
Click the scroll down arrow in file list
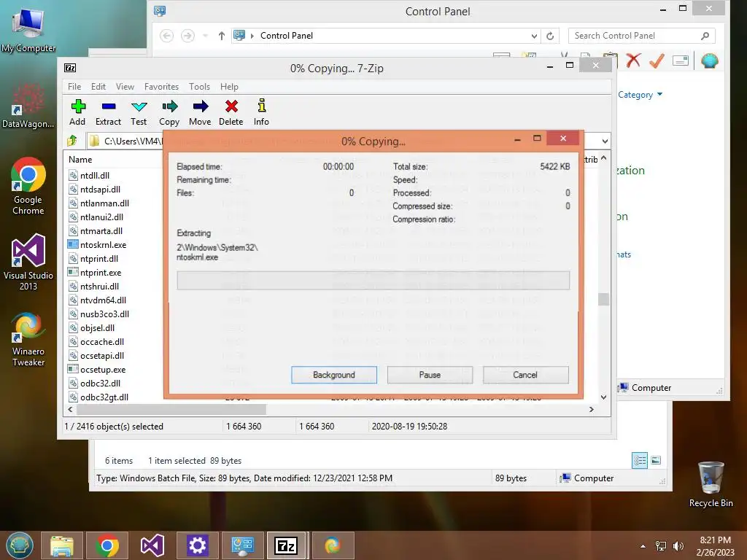point(603,397)
